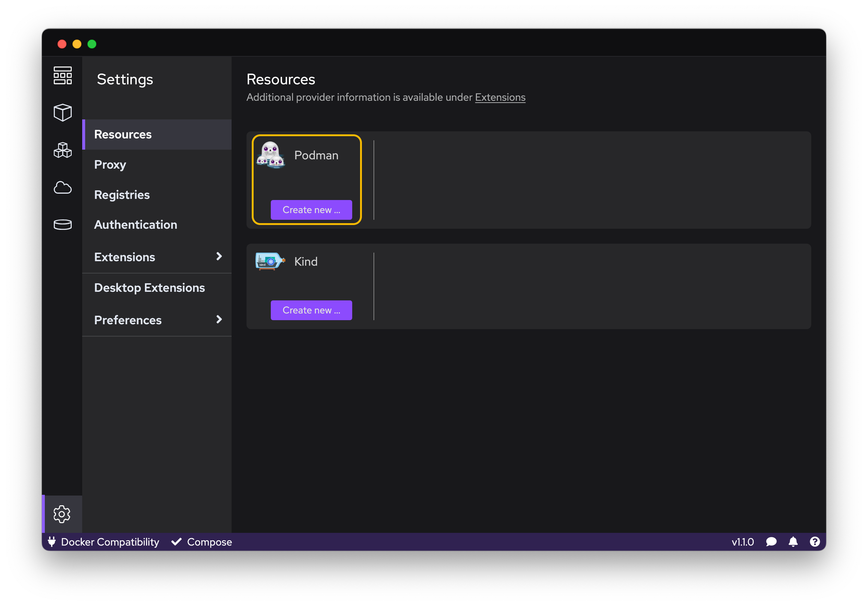Click the Docker Compatibility icon in status bar

pyautogui.click(x=52, y=541)
